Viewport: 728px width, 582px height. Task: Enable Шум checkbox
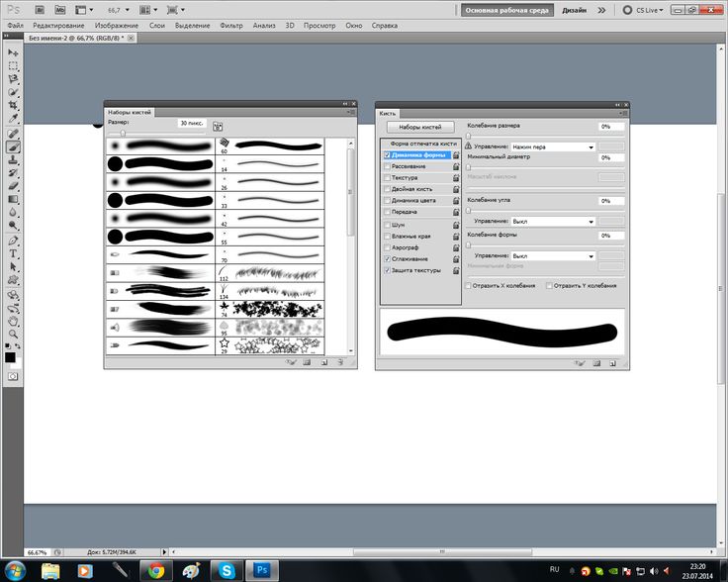[387, 225]
